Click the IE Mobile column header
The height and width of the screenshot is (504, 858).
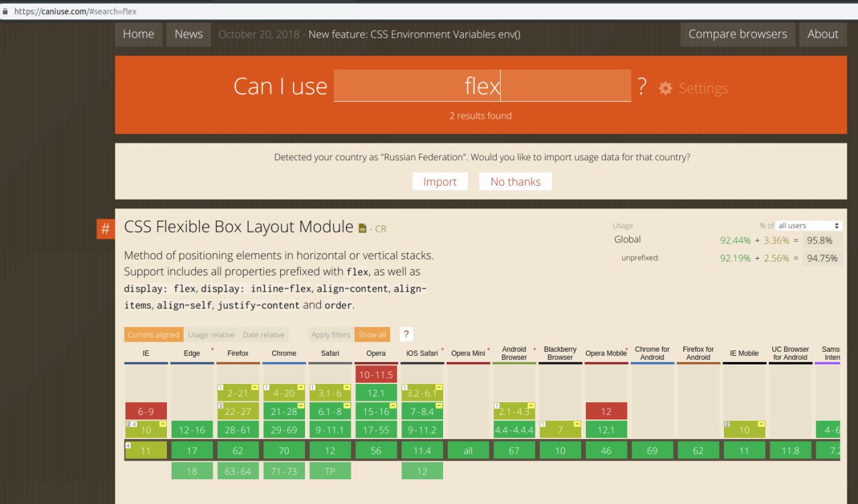click(744, 353)
